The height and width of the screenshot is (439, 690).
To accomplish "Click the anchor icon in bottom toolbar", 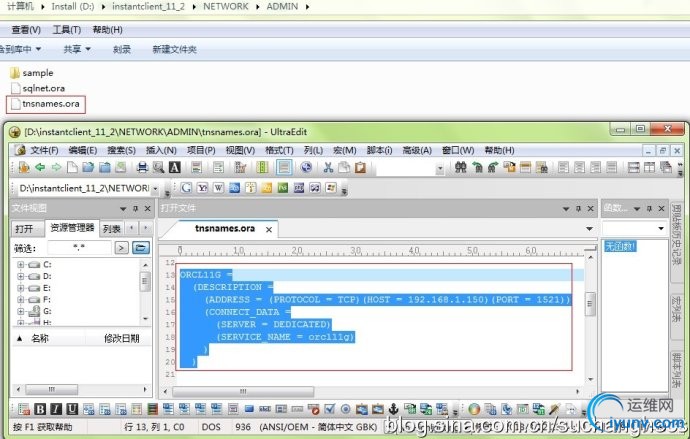I will pyautogui.click(x=394, y=409).
